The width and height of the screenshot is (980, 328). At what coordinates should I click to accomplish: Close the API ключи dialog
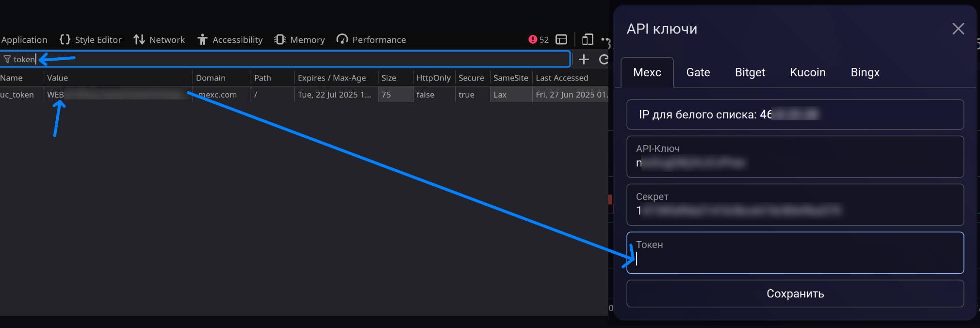[x=958, y=29]
